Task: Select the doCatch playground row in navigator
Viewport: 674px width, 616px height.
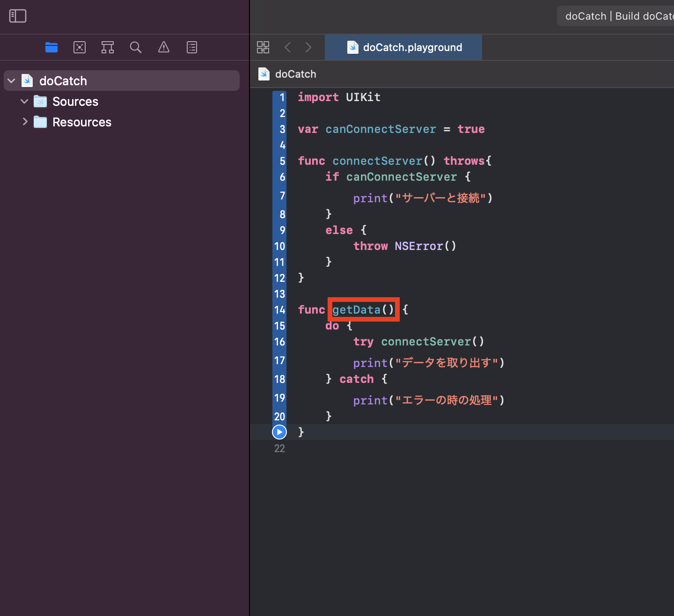Action: pos(122,81)
